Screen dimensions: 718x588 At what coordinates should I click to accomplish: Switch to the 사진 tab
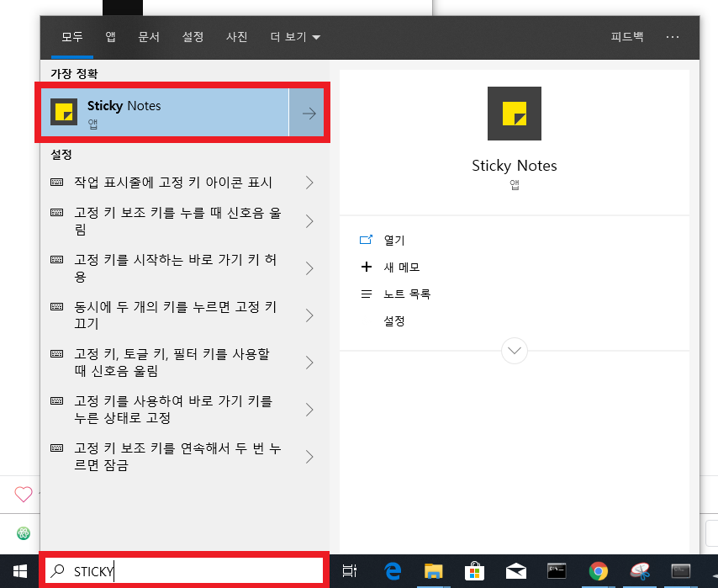coord(237,37)
